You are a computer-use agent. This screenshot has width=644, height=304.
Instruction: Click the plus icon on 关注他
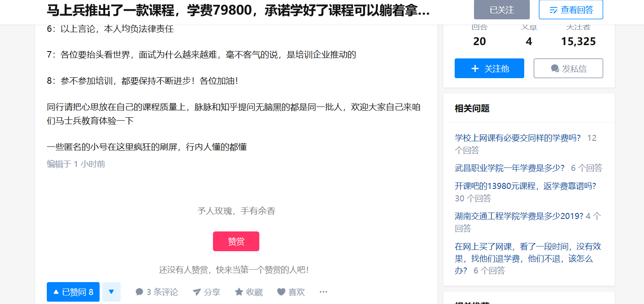pyautogui.click(x=475, y=68)
